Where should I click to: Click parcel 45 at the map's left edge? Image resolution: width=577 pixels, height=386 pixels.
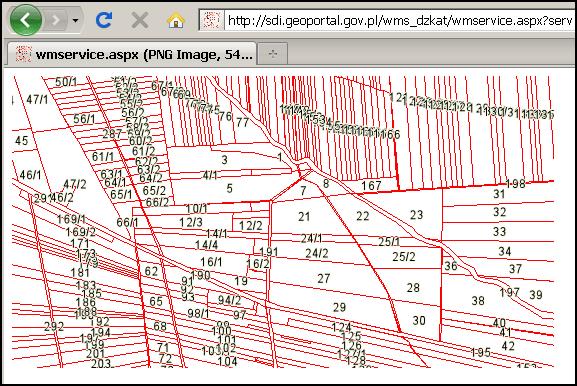[21, 140]
